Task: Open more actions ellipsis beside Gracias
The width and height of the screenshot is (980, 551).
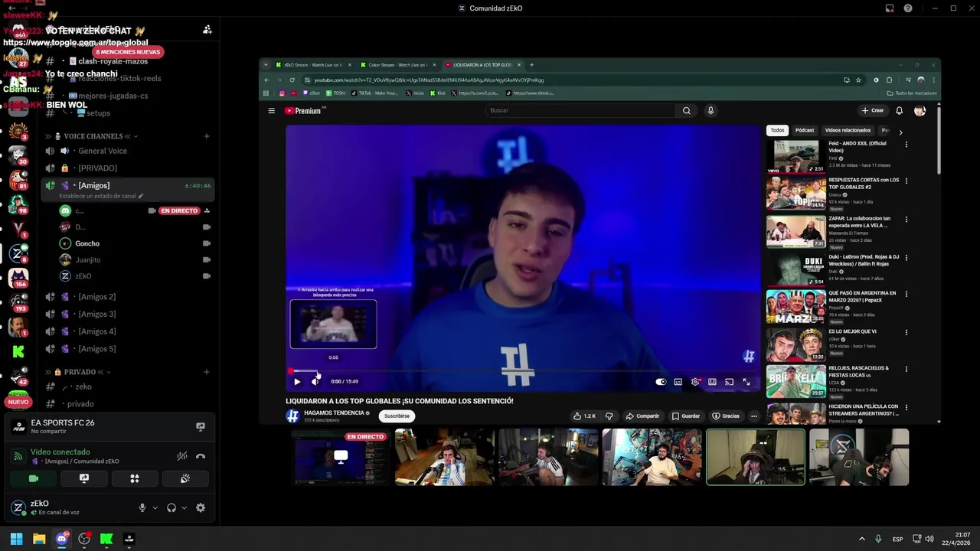Action: coord(754,416)
